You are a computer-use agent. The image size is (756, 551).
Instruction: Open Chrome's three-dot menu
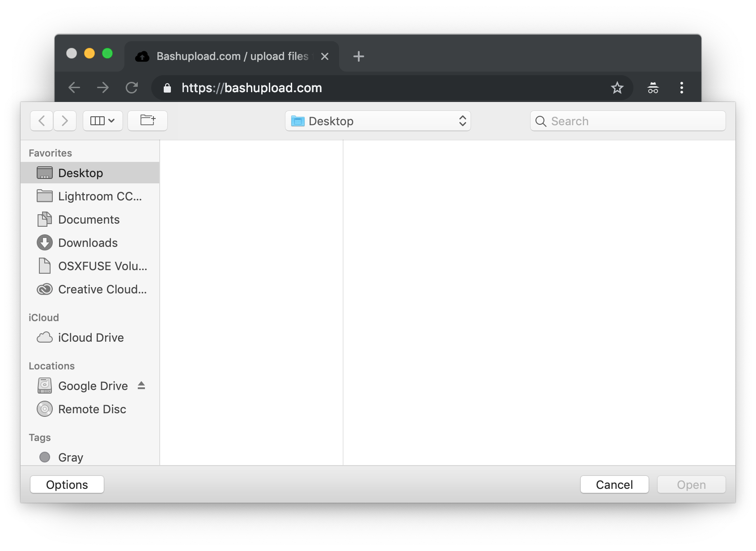click(x=682, y=88)
